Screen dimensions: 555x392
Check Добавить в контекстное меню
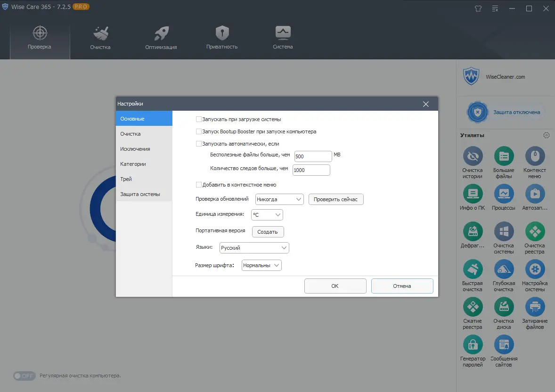(x=198, y=185)
